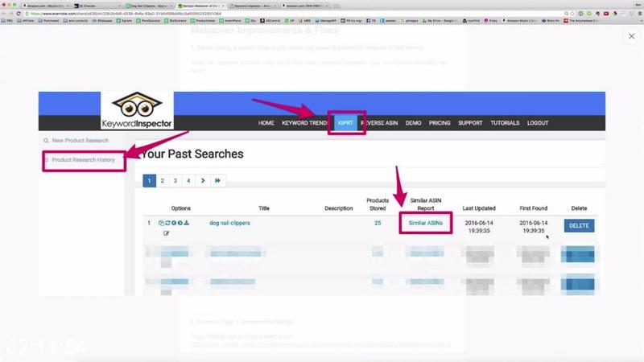Click the right arrow circle icon in the Options column
The width and height of the screenshot is (644, 362).
pos(180,223)
